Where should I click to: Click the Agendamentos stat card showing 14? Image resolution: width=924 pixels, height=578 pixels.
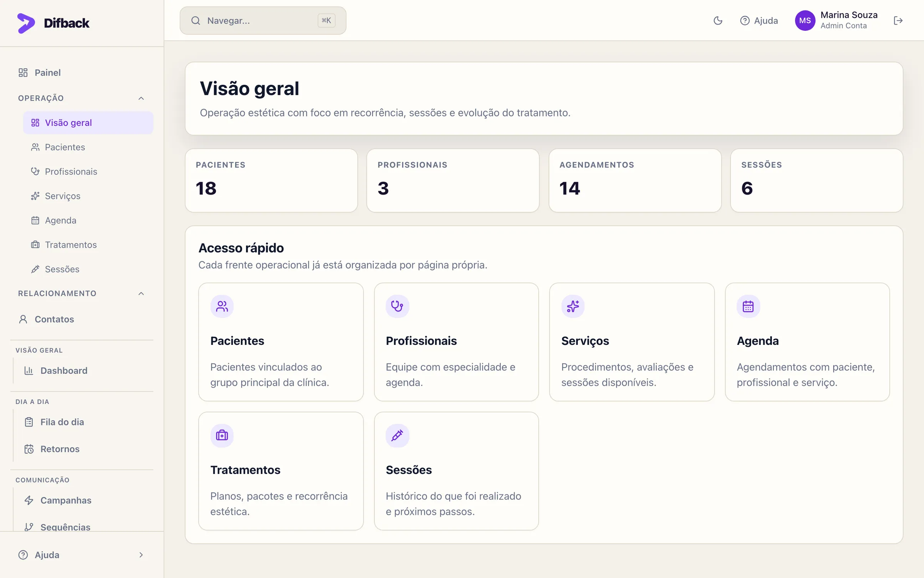coord(635,180)
